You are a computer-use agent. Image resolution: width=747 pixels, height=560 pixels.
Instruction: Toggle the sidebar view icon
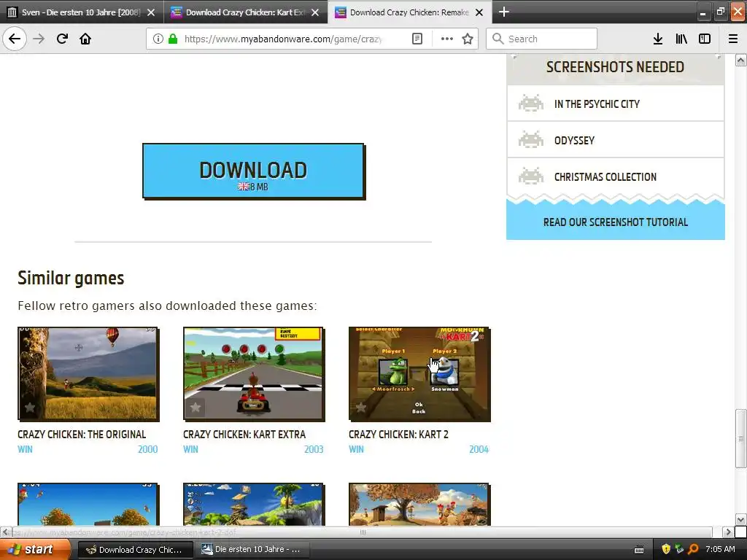705,39
